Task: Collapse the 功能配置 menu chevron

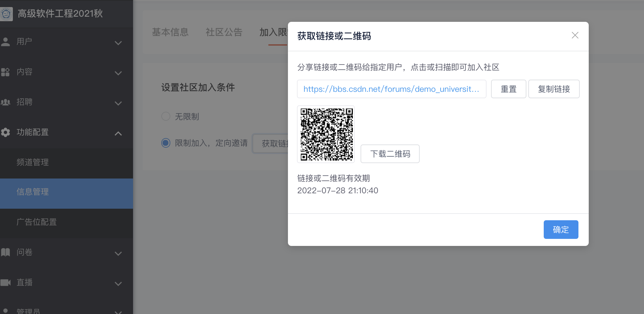Action: pyautogui.click(x=118, y=133)
